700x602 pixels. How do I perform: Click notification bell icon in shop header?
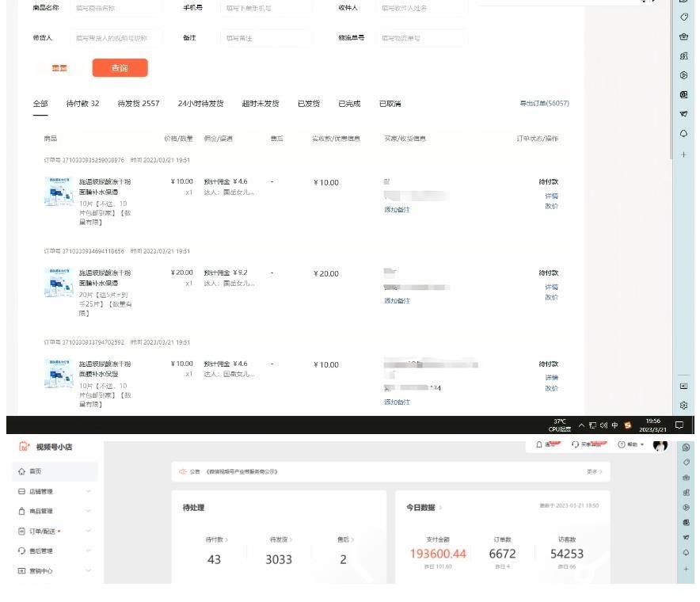(x=538, y=445)
